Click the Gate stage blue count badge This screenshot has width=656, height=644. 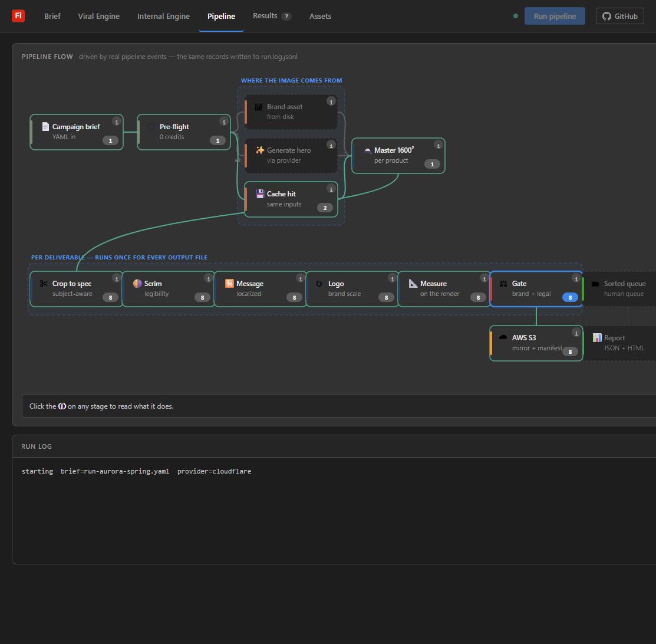click(x=570, y=297)
